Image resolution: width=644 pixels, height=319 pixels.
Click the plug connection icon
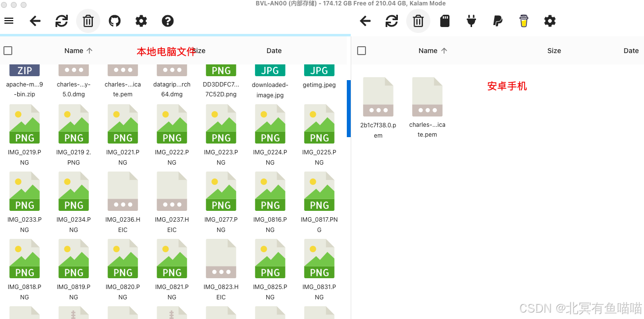471,21
